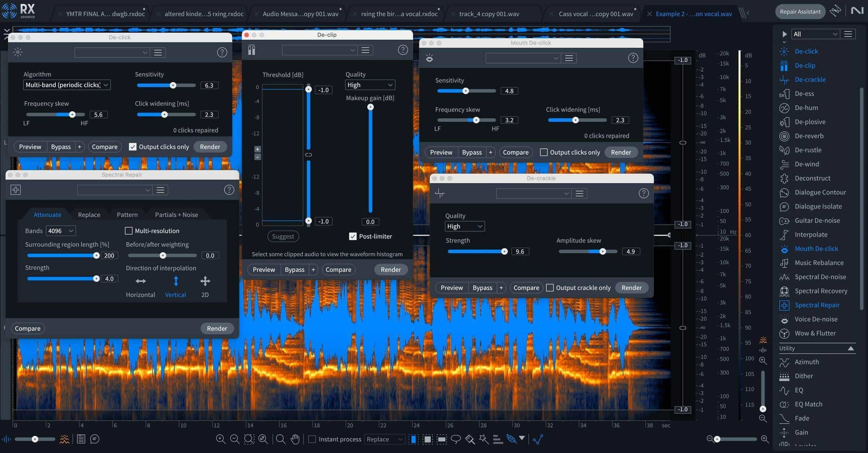The width and height of the screenshot is (868, 453).
Task: Click the zoom in icon in bottom toolbar
Action: (220, 439)
